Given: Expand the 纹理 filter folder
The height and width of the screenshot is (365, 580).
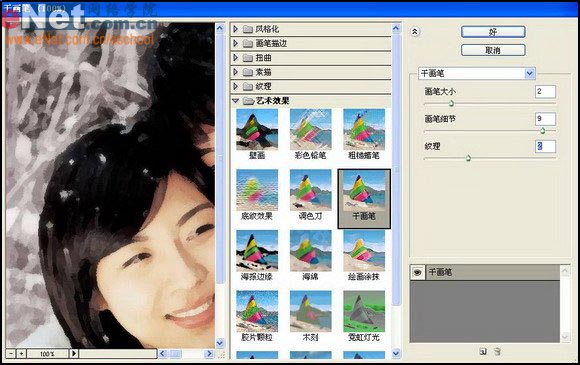Looking at the screenshot, I should coord(236,86).
